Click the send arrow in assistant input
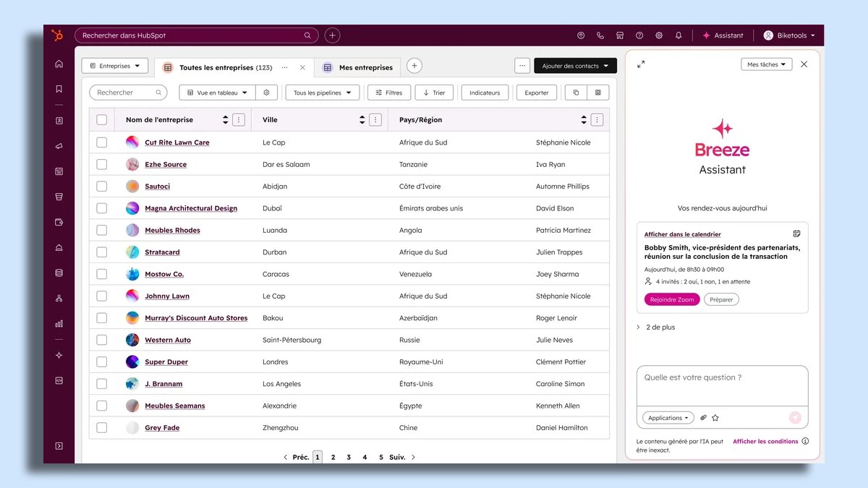Viewport: 868px width, 488px height. (795, 417)
